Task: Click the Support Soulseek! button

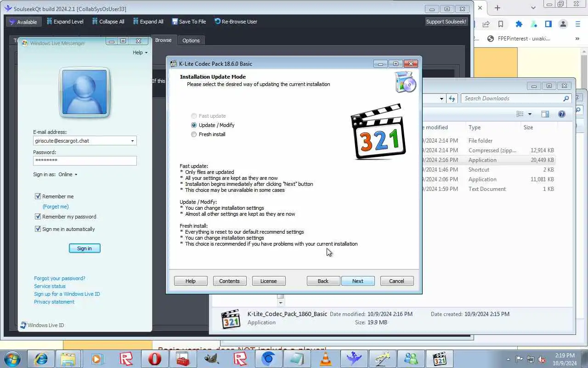Action: click(x=446, y=22)
